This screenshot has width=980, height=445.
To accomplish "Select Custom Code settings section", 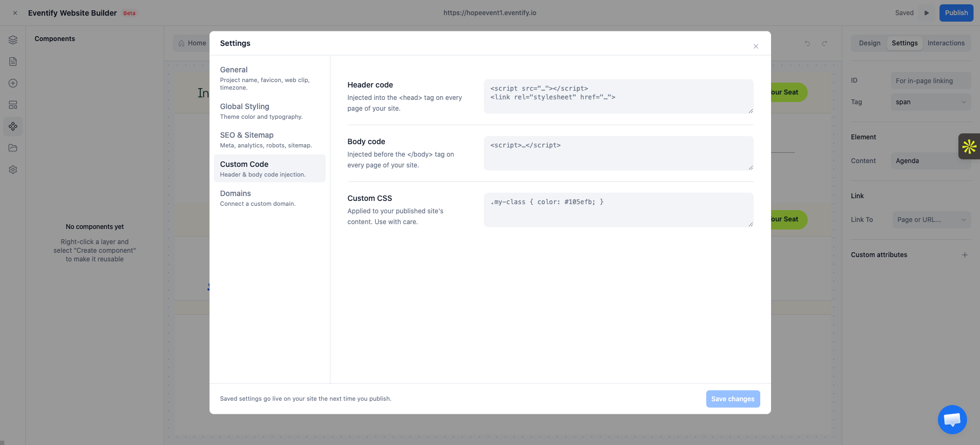I will (x=269, y=168).
